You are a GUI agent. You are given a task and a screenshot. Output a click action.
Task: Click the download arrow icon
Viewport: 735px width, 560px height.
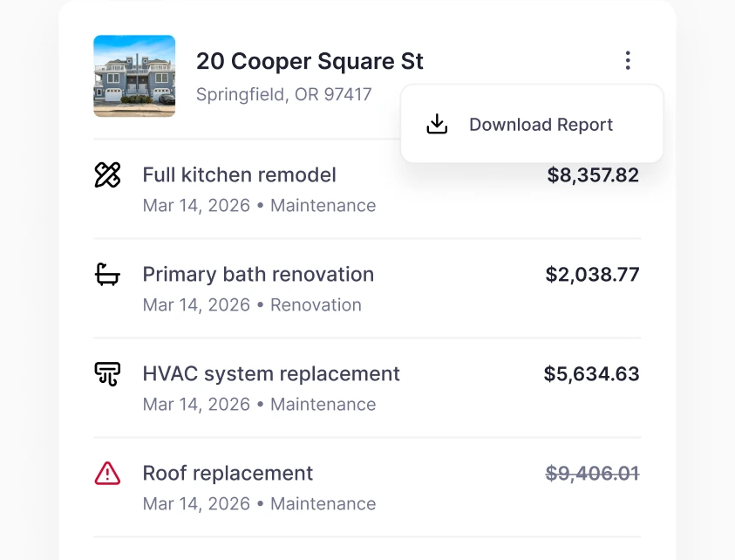[437, 124]
